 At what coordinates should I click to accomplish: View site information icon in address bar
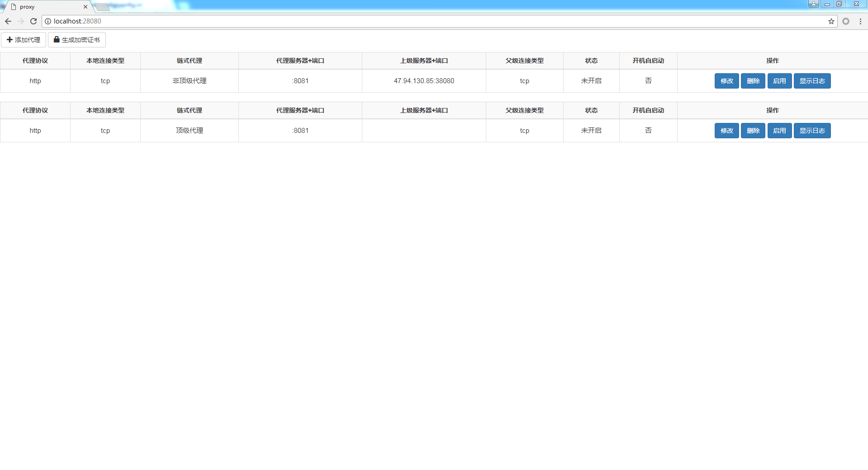tap(48, 21)
